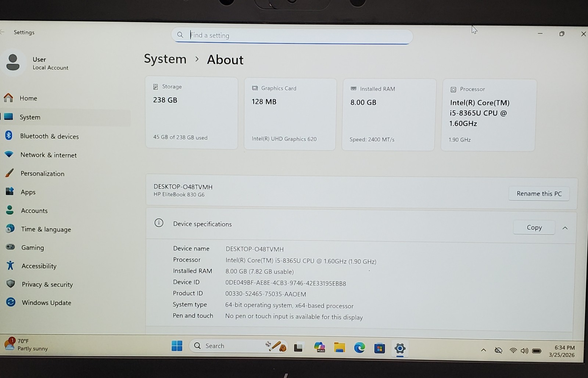Click the battery tray icon
This screenshot has height=378, width=588.
537,351
